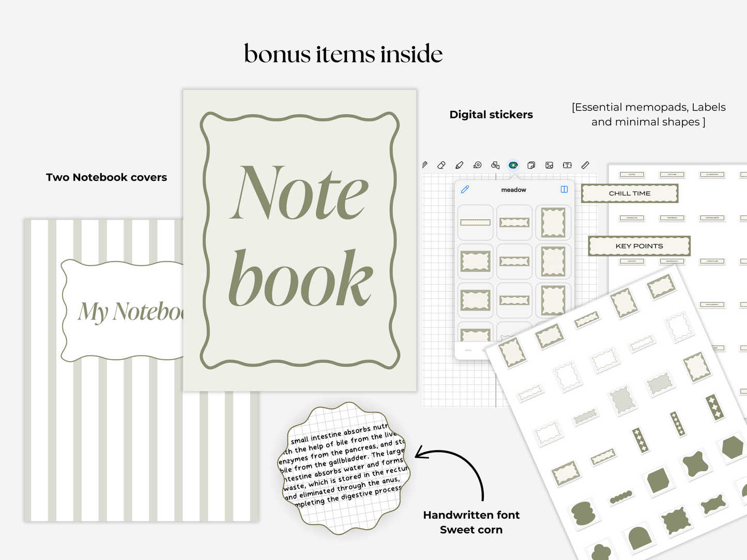This screenshot has width=747, height=560.
Task: Insert an image using the Photo tool
Action: click(550, 165)
